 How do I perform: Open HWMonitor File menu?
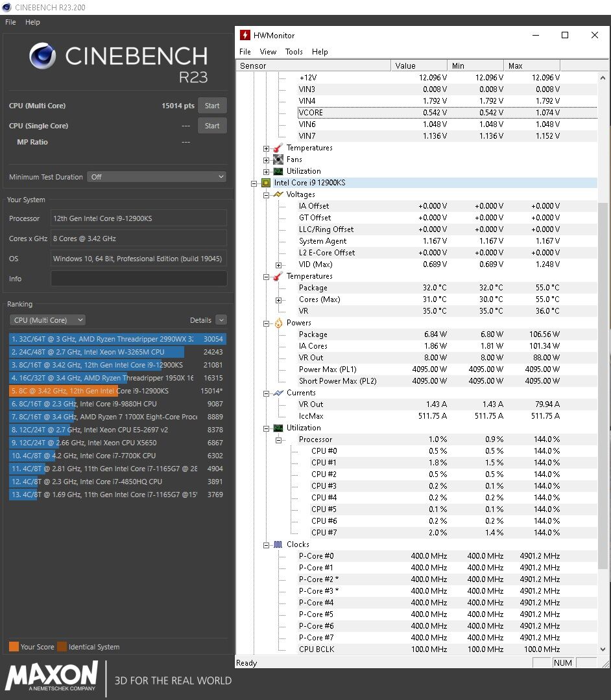pos(245,52)
